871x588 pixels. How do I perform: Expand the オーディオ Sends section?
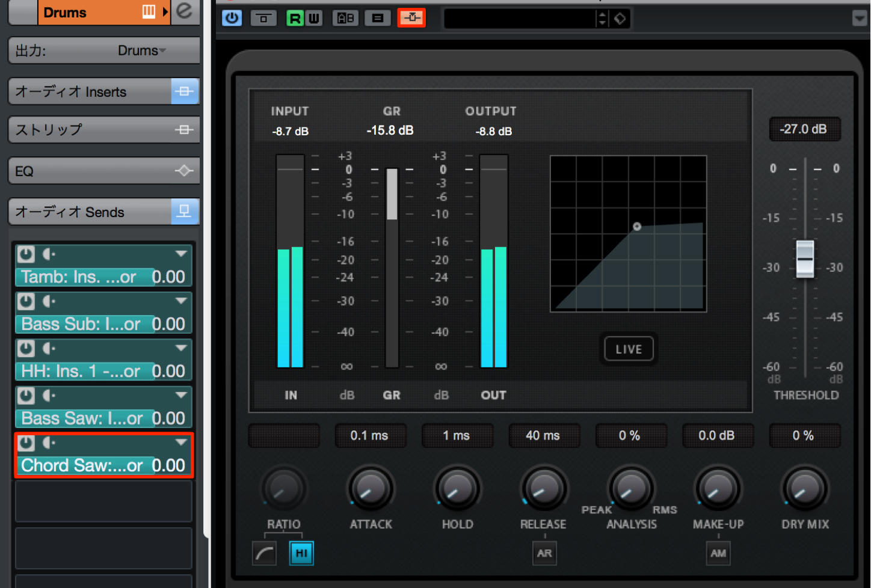pyautogui.click(x=90, y=212)
